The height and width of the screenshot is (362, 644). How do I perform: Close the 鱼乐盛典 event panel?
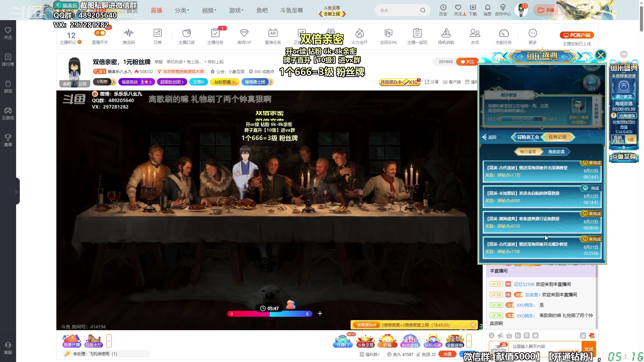point(600,55)
